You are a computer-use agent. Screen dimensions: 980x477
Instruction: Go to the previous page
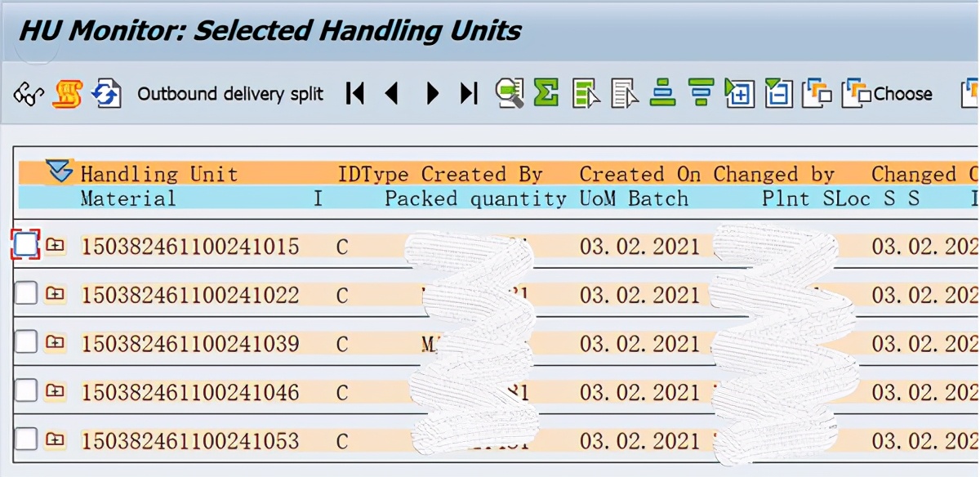coord(392,94)
